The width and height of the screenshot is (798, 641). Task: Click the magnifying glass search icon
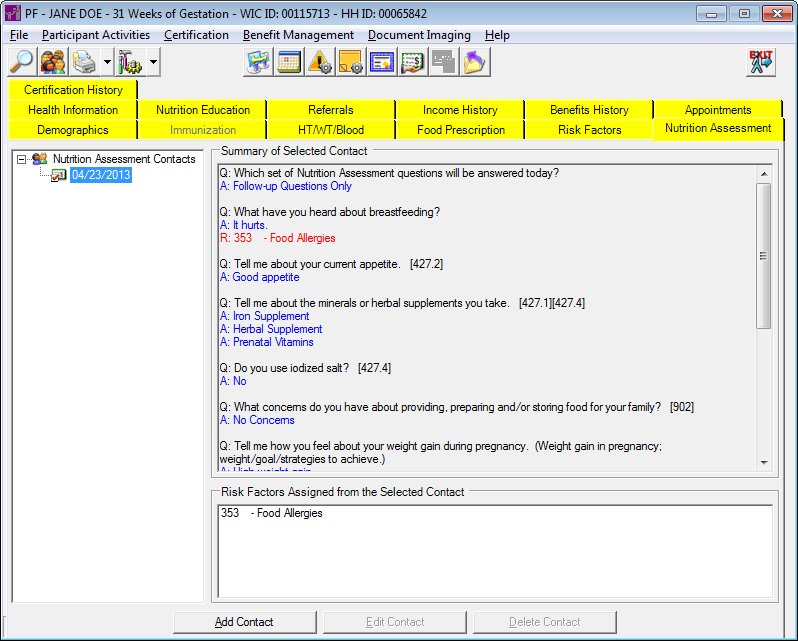22,62
